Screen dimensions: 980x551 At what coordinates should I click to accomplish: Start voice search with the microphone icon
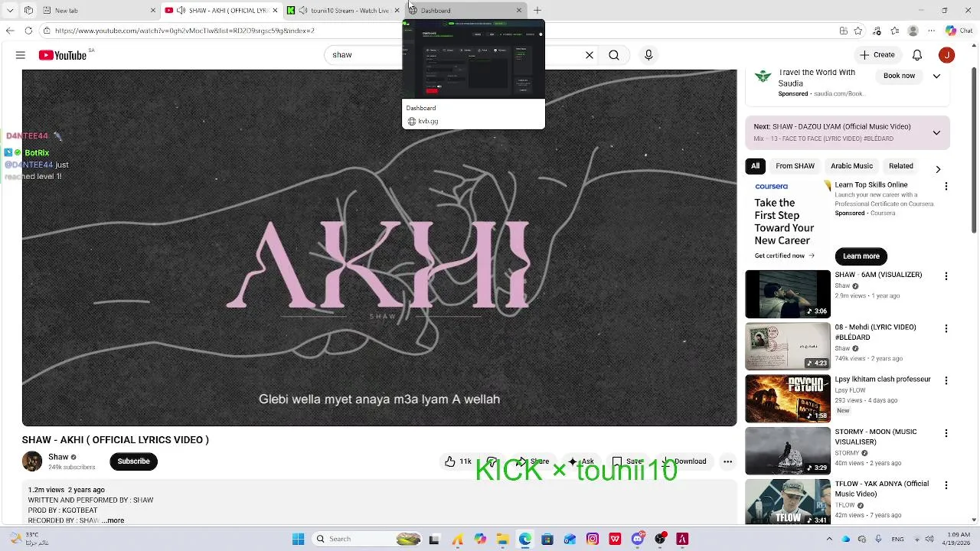click(648, 55)
